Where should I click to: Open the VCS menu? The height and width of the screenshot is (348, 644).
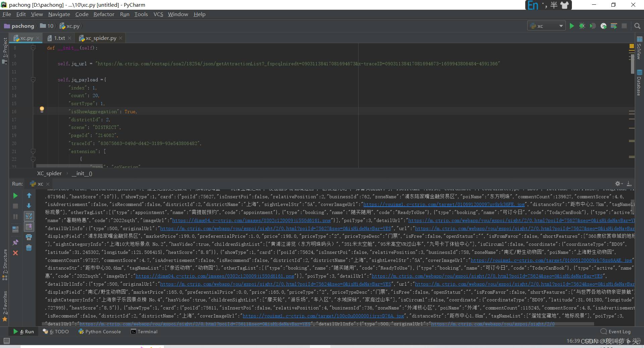tap(158, 14)
